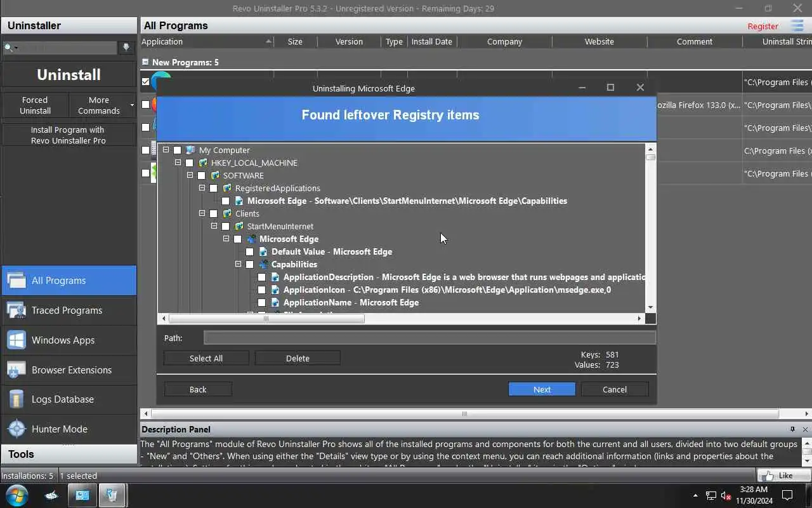Check the StartMenuInternet checkbox
Screen dimensions: 812x508
tap(226, 227)
